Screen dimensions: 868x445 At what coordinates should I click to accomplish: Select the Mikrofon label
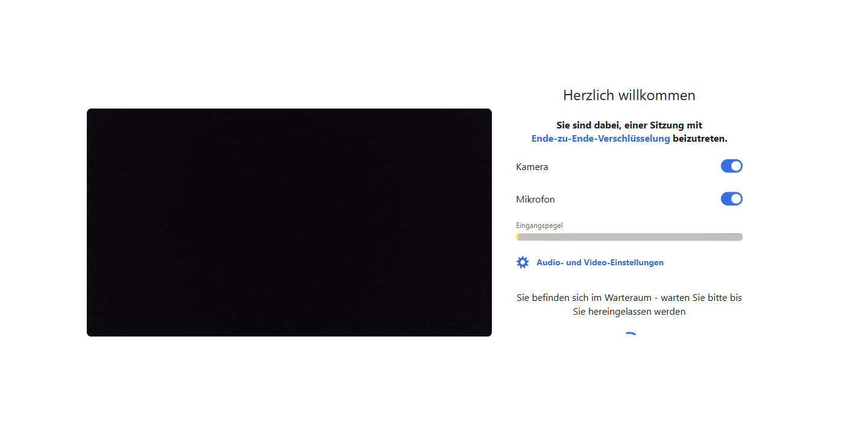point(535,199)
